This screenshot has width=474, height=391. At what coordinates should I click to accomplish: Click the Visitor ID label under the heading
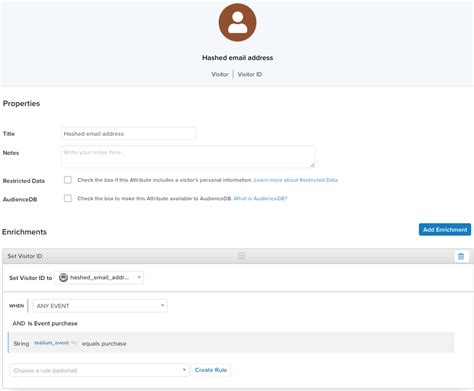click(250, 74)
